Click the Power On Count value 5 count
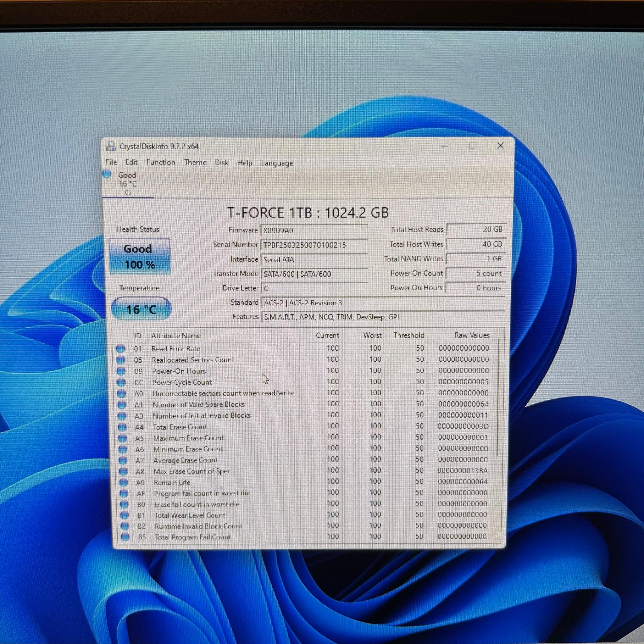The height and width of the screenshot is (644, 644). point(476,273)
